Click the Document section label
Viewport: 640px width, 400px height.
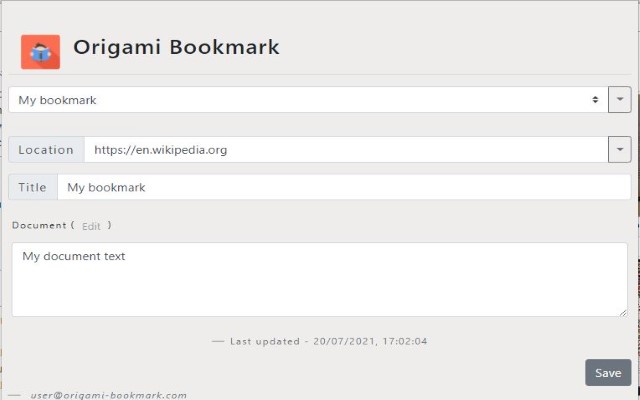tap(39, 226)
